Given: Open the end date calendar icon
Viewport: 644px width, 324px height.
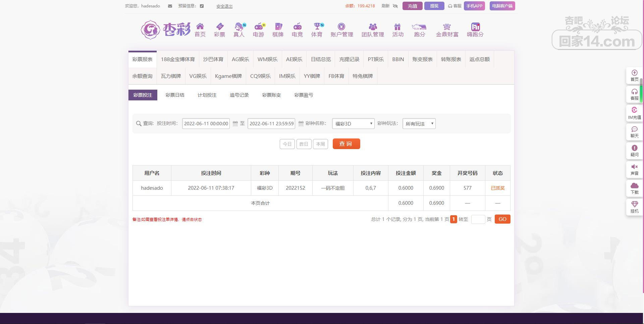Looking at the screenshot, I should 301,124.
